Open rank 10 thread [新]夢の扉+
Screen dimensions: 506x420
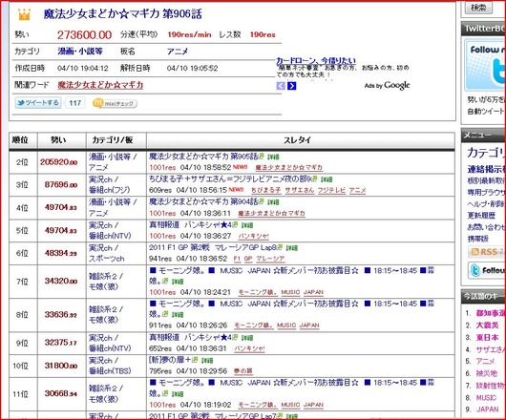point(170,360)
